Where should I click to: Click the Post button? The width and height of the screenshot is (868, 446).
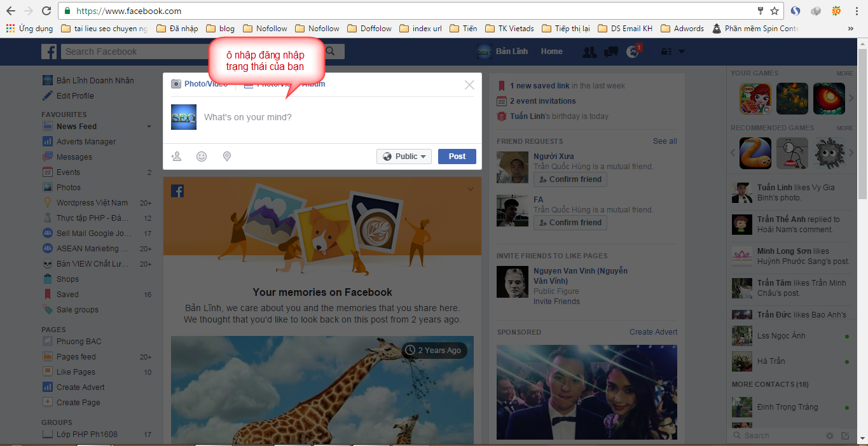[x=457, y=156]
